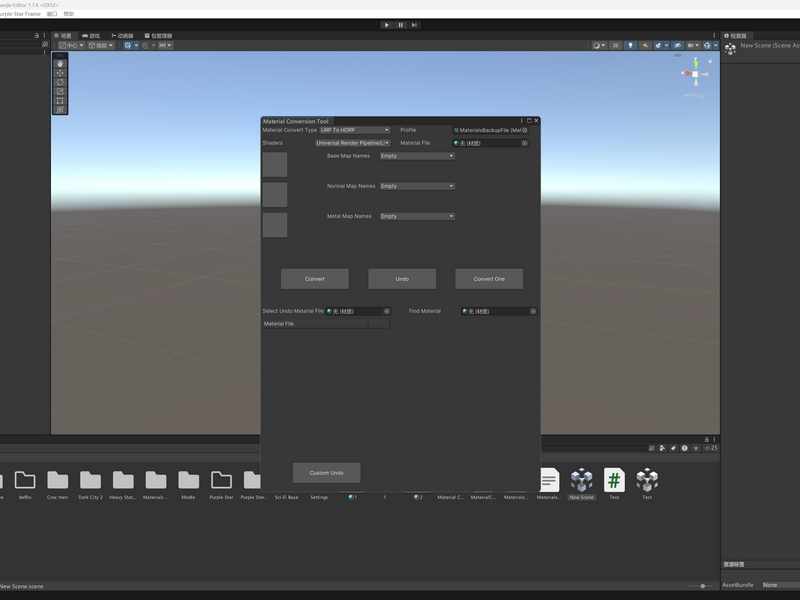Open the Shaders dropdown in conversion tool
Viewport: 800px width, 600px height.
pos(353,143)
